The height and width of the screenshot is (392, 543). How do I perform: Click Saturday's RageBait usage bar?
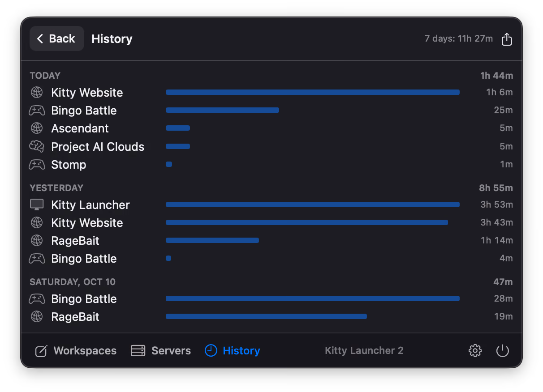(x=266, y=316)
